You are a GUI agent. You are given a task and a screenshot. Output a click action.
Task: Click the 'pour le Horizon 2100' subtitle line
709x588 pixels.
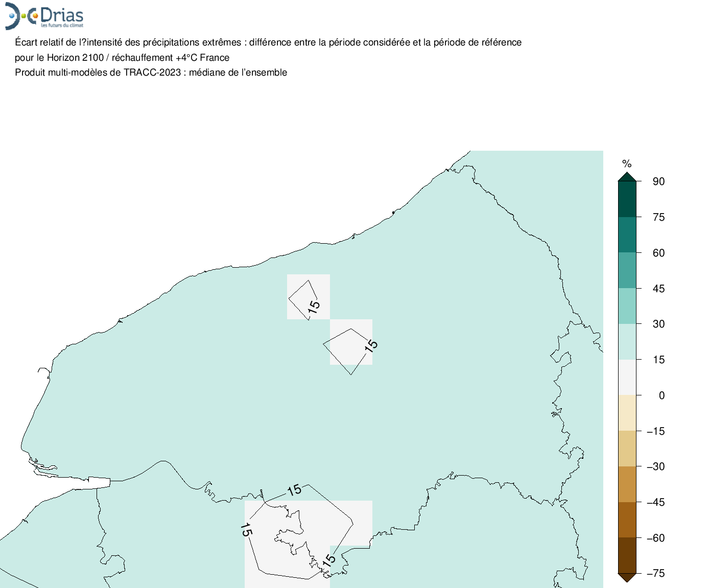tap(122, 58)
